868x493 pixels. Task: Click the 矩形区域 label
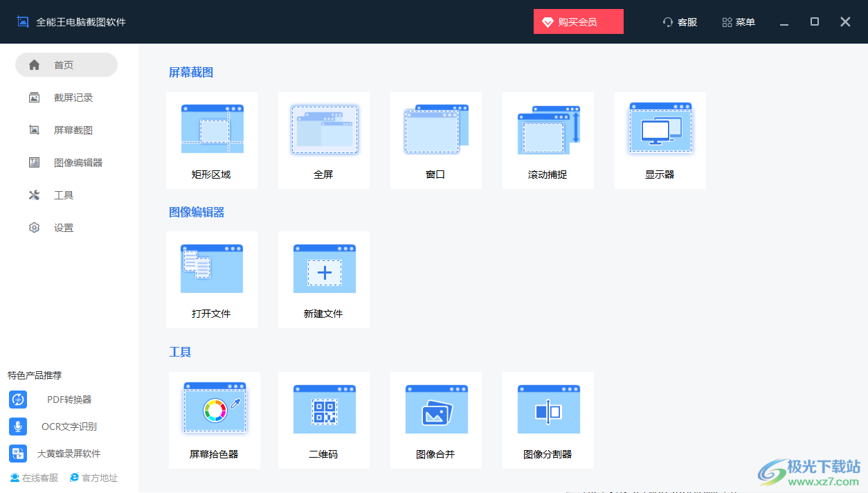pyautogui.click(x=211, y=174)
